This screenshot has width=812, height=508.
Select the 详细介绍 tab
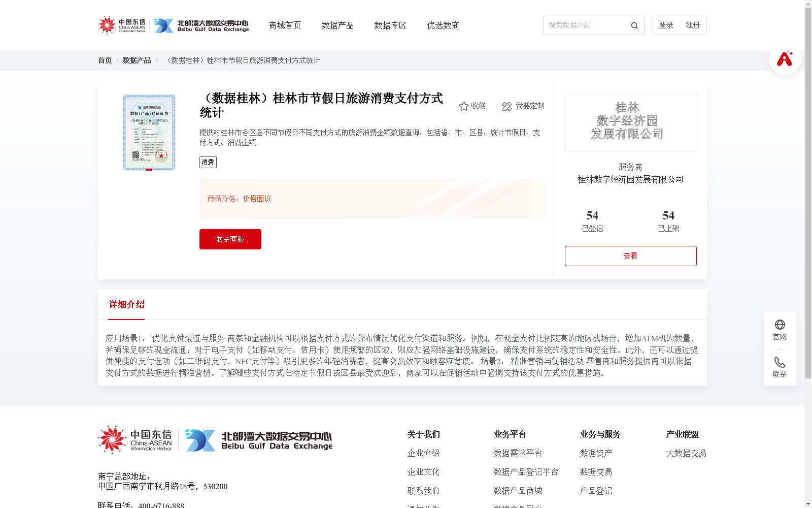tap(126, 305)
